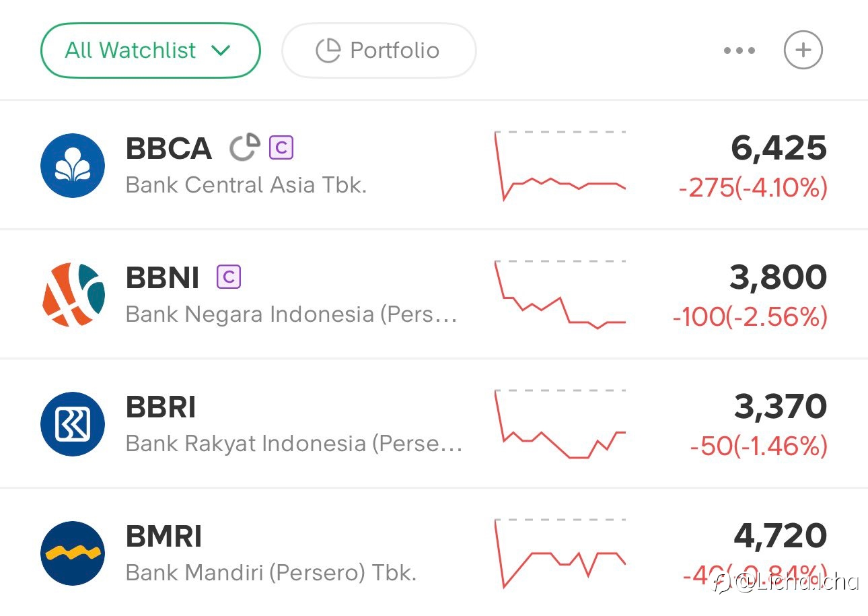Open the three-dot more options menu
Screen dimensions: 868x616
tap(739, 50)
